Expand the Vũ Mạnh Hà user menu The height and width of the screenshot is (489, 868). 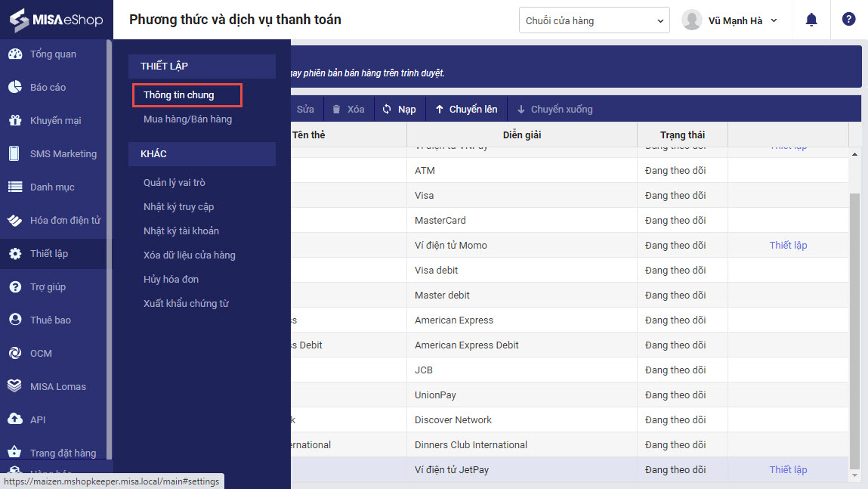click(730, 20)
